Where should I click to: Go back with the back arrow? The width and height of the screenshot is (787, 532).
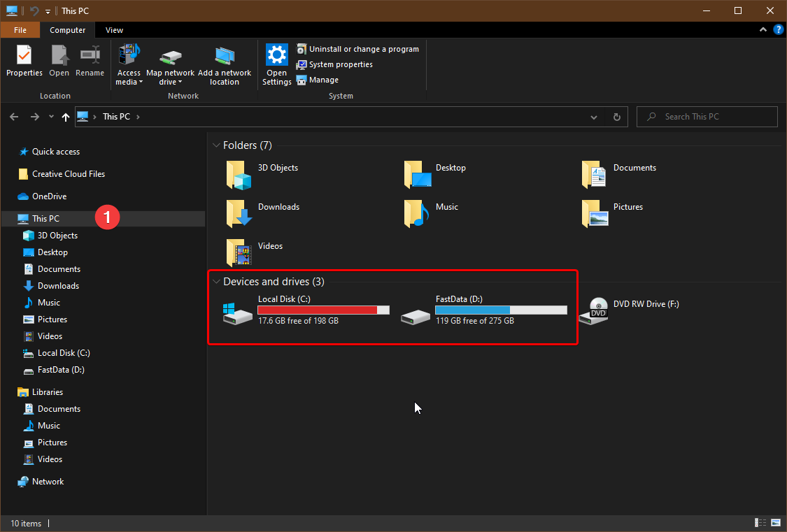point(14,117)
